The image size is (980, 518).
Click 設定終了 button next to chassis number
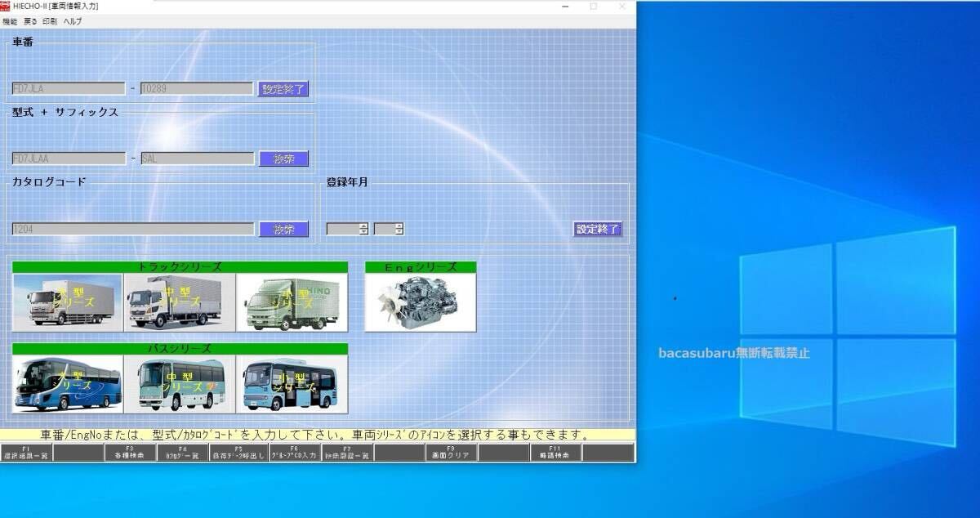coord(283,89)
